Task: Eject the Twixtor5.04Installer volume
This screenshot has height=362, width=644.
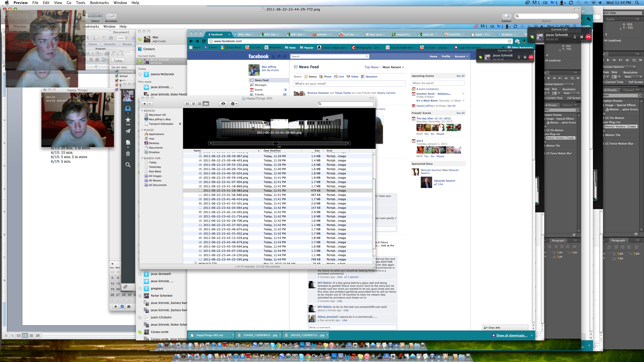Action: (x=180, y=124)
